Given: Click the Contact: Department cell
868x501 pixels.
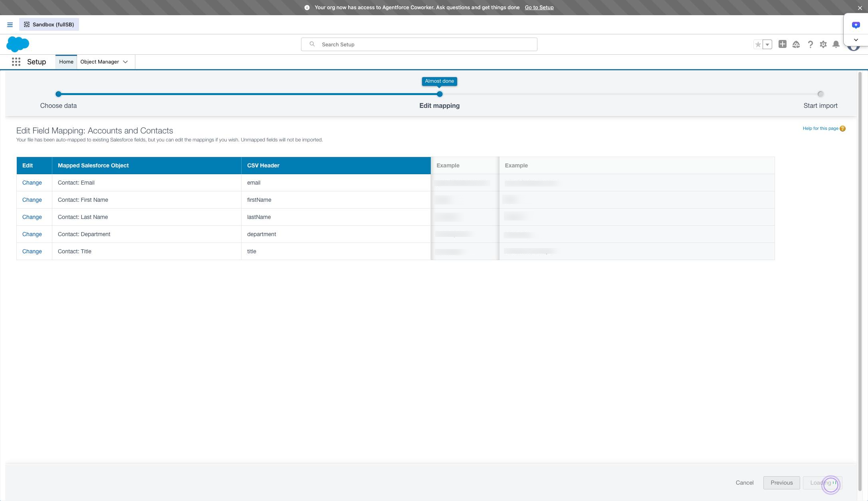Looking at the screenshot, I should pos(147,234).
